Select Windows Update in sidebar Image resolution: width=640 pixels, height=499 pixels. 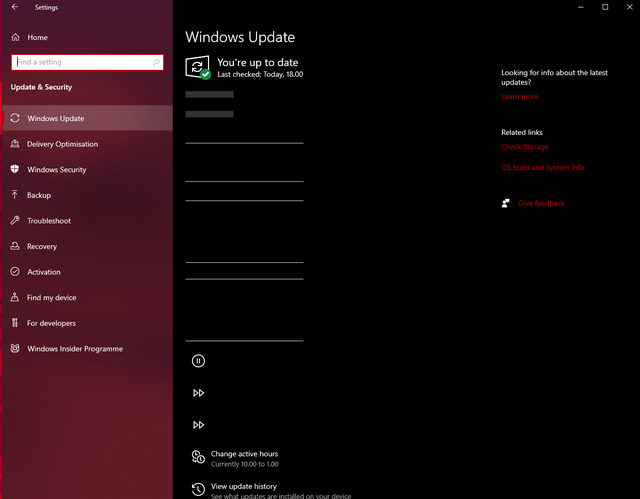point(87,118)
